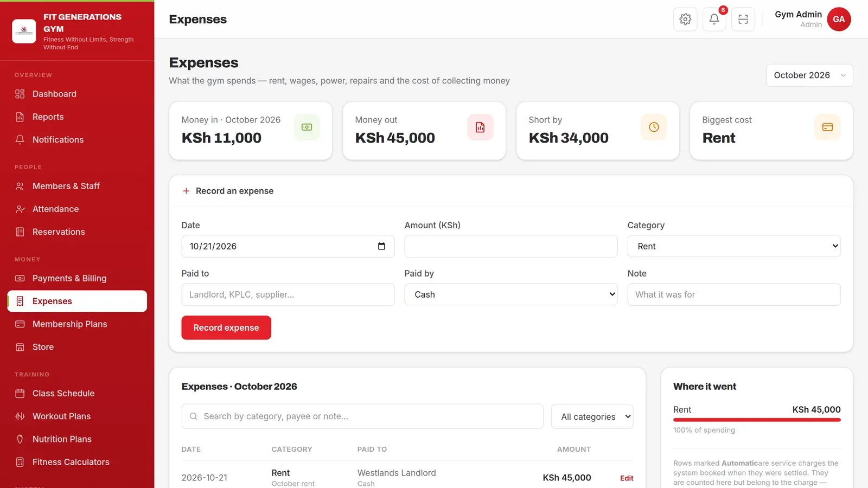Open Fitness Calculators in sidebar
The height and width of the screenshot is (488, 868).
pyautogui.click(x=77, y=462)
